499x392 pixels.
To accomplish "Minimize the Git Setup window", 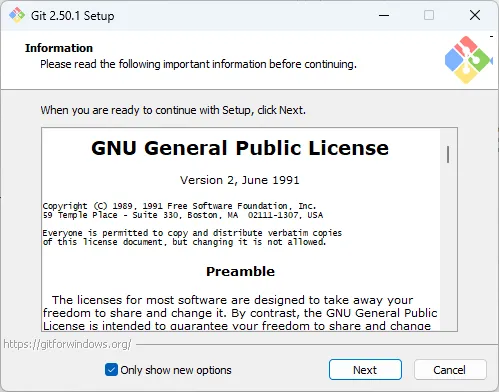I will coord(384,15).
